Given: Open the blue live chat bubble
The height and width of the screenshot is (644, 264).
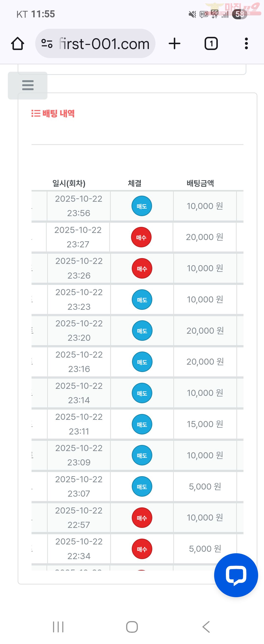Looking at the screenshot, I should pyautogui.click(x=236, y=575).
